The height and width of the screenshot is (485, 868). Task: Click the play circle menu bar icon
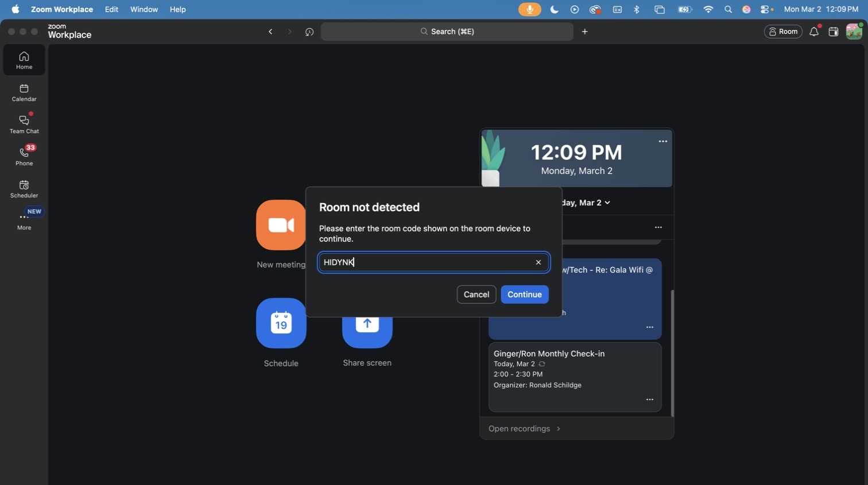tap(575, 9)
